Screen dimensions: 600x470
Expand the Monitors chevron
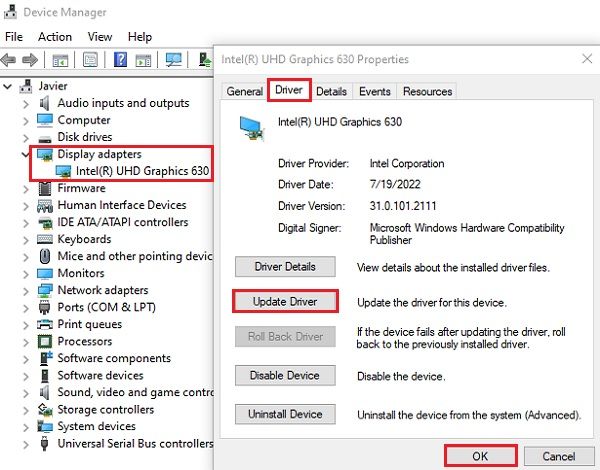point(26,274)
